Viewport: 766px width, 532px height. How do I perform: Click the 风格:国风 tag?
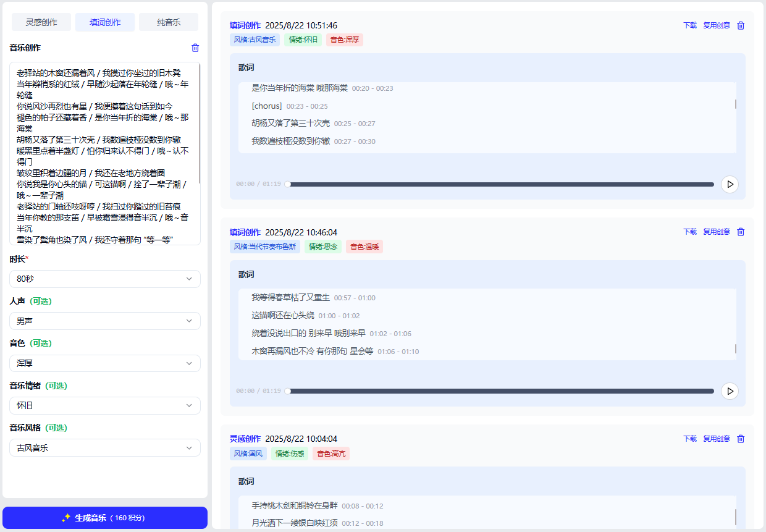(x=248, y=454)
